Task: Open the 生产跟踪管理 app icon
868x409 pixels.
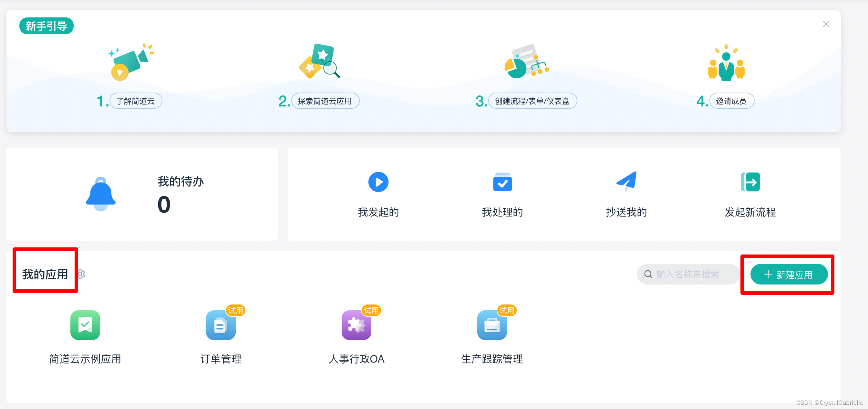Action: click(x=492, y=325)
